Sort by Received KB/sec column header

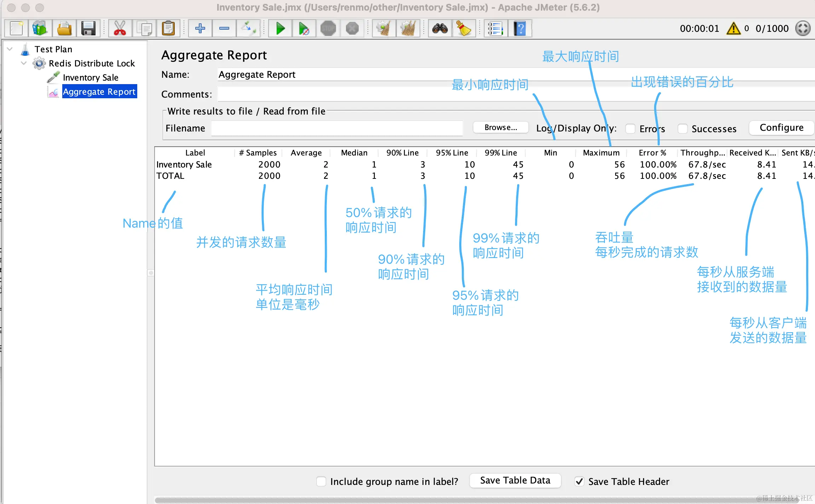(x=753, y=153)
